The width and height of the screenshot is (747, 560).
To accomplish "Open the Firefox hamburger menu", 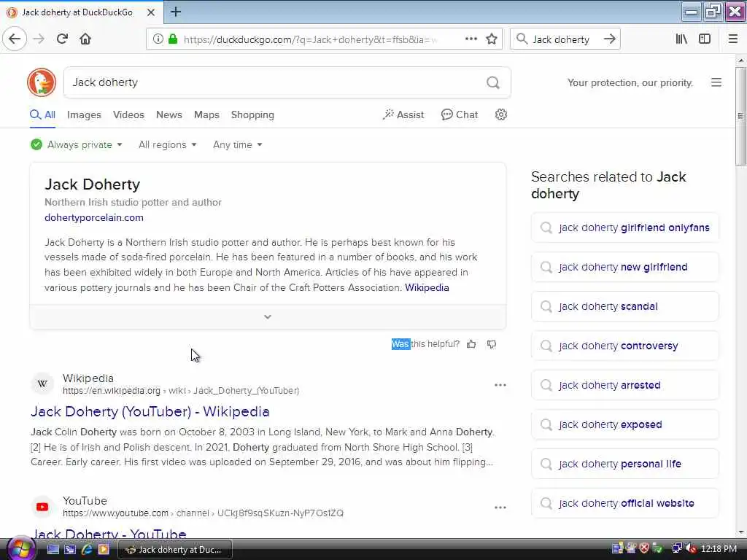I will click(733, 39).
